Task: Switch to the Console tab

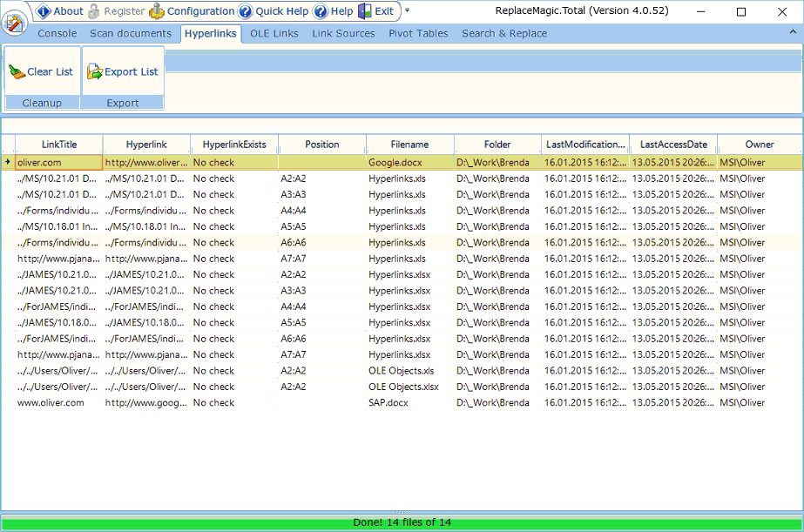Action: point(57,33)
